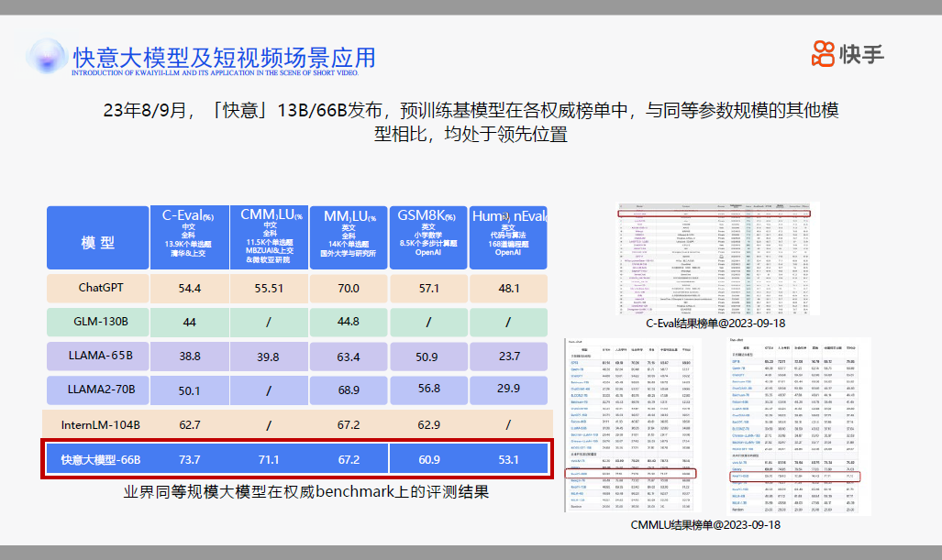The width and height of the screenshot is (942, 560).
Task: Click LLAMA-65B's C-Eval score 38.8
Action: pyautogui.click(x=189, y=356)
